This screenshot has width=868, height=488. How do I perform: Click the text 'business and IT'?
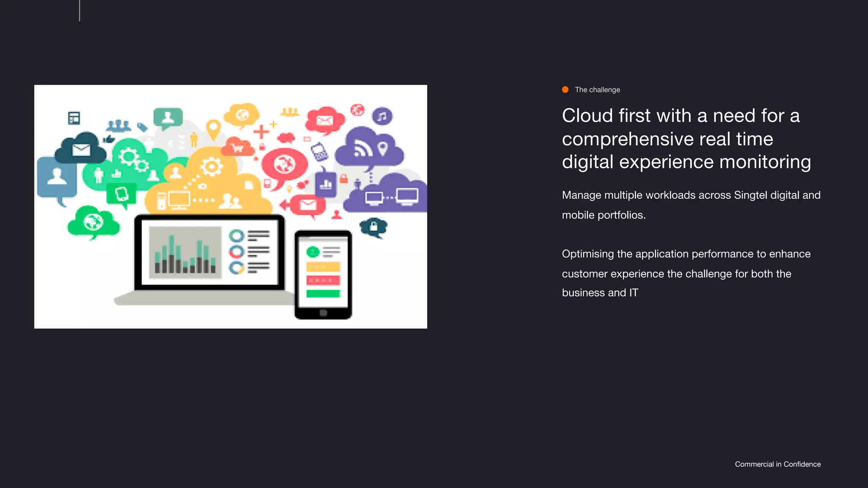coord(600,293)
